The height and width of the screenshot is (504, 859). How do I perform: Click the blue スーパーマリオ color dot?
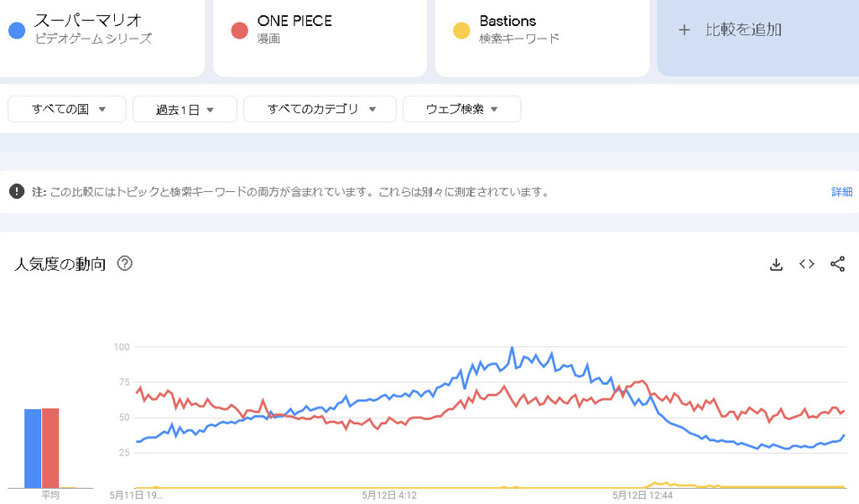click(x=16, y=31)
